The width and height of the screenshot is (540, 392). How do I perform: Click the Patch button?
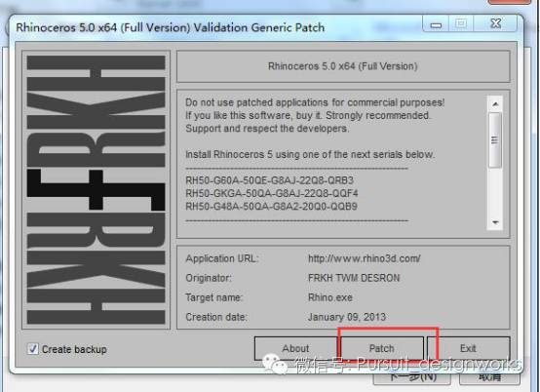point(381,348)
